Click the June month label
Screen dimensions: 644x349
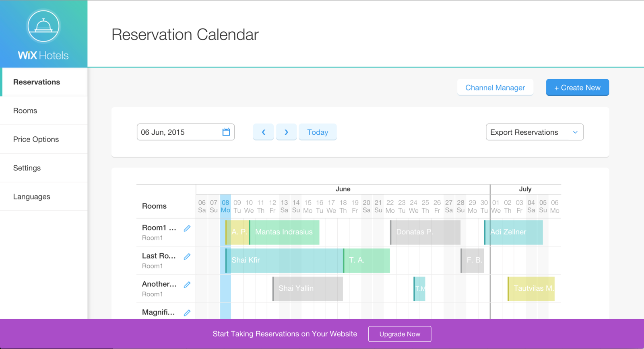[343, 189]
